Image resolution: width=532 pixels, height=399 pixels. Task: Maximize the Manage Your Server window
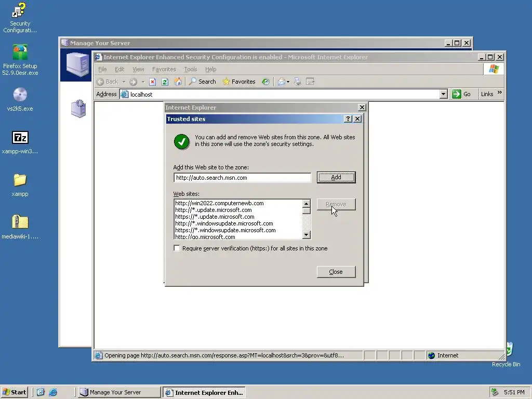[x=457, y=43]
